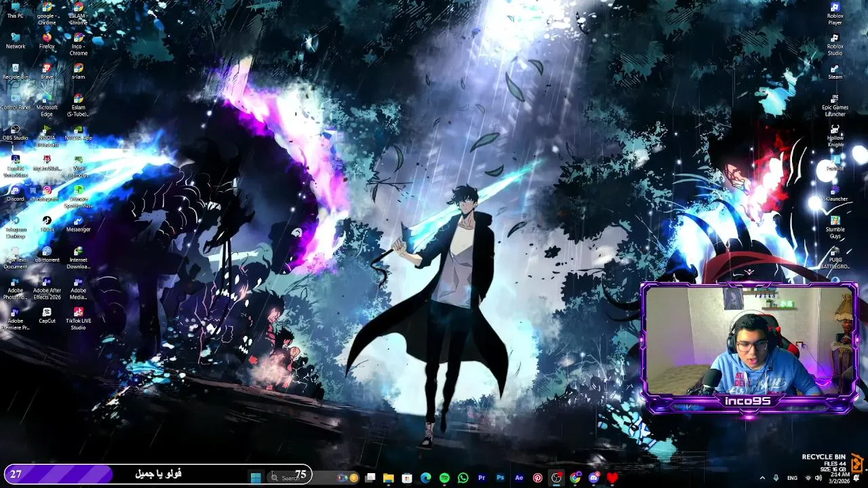The image size is (868, 488).
Task: Open the notifications bell in tray
Action: [x=856, y=478]
